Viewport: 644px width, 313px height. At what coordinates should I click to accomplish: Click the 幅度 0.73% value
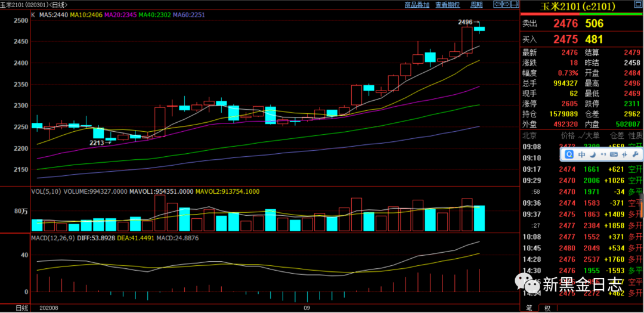(567, 74)
